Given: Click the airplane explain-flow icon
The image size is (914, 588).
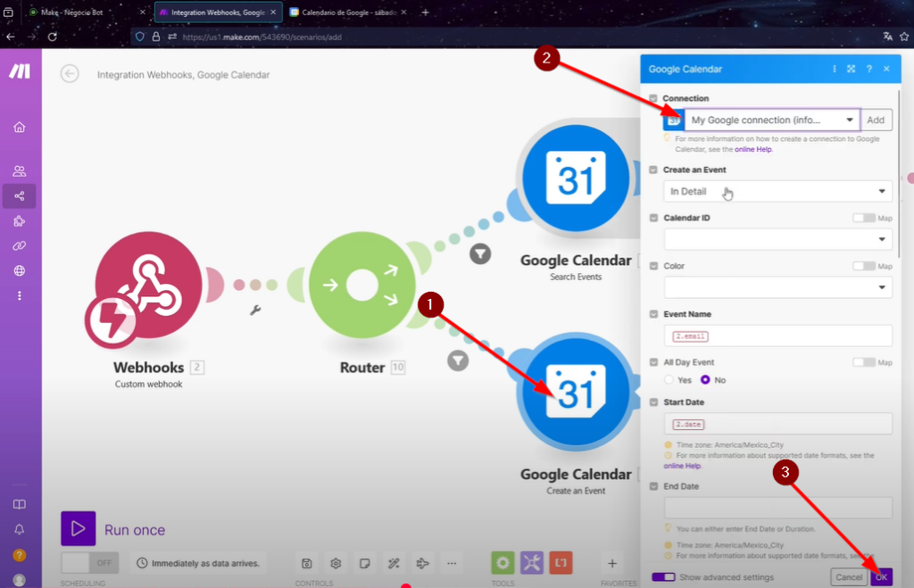Looking at the screenshot, I should click(x=422, y=563).
